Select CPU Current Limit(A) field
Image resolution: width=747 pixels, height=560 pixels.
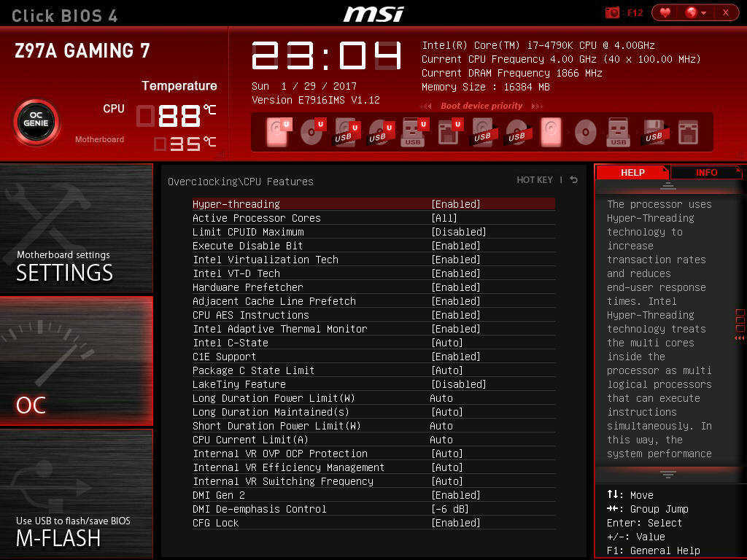coord(373,440)
